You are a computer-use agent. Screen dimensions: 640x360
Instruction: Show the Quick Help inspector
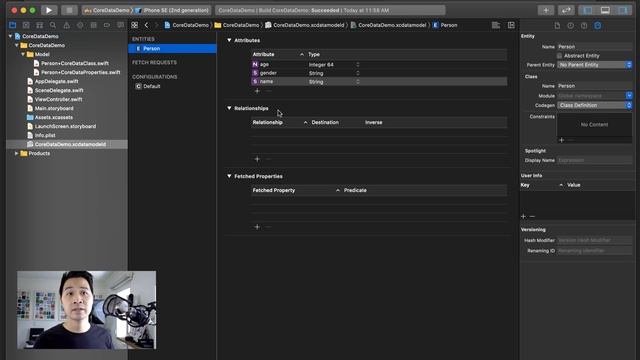point(584,25)
